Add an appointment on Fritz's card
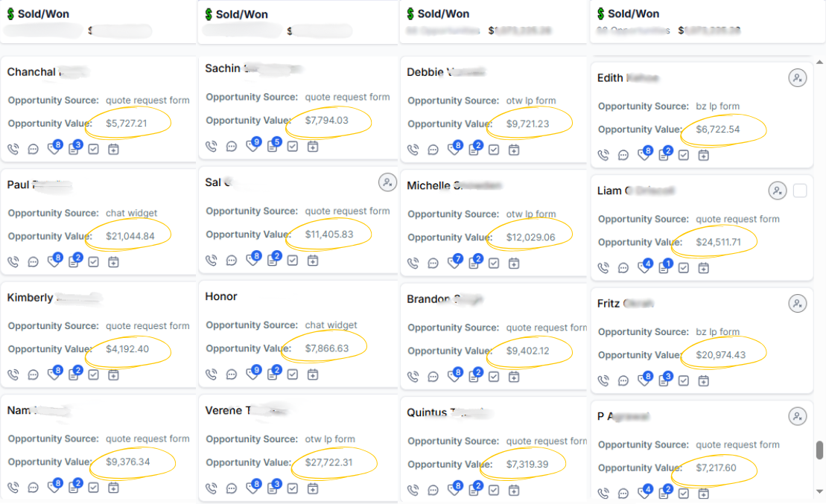The image size is (826, 504). [703, 381]
